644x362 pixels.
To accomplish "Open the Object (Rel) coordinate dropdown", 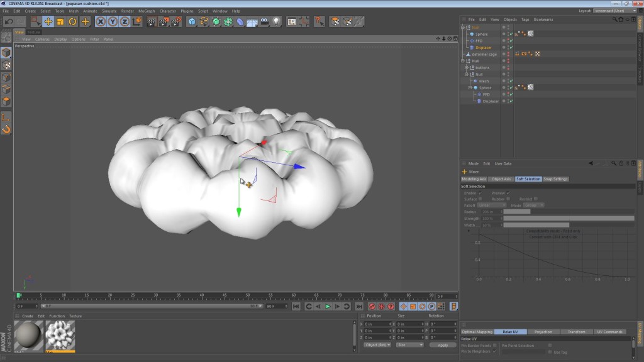I will [x=377, y=345].
